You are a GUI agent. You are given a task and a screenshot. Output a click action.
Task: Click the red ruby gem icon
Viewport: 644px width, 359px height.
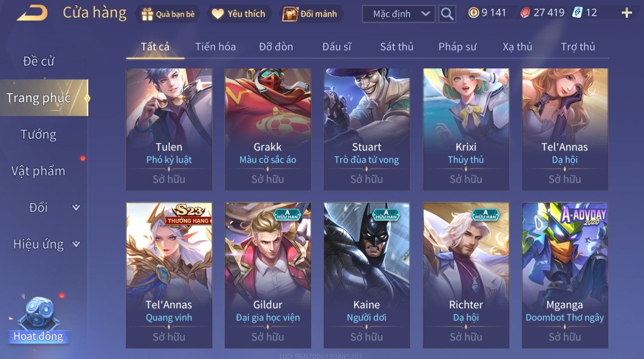pyautogui.click(x=525, y=13)
